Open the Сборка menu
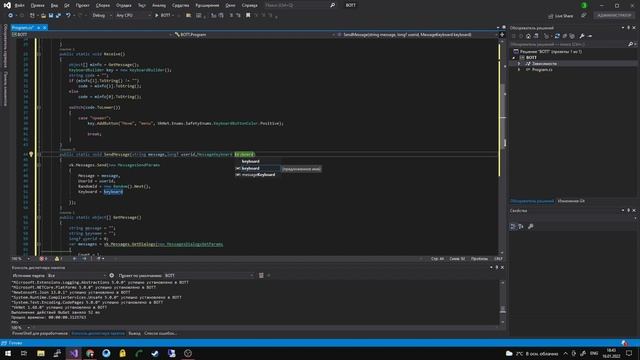 click(x=102, y=5)
